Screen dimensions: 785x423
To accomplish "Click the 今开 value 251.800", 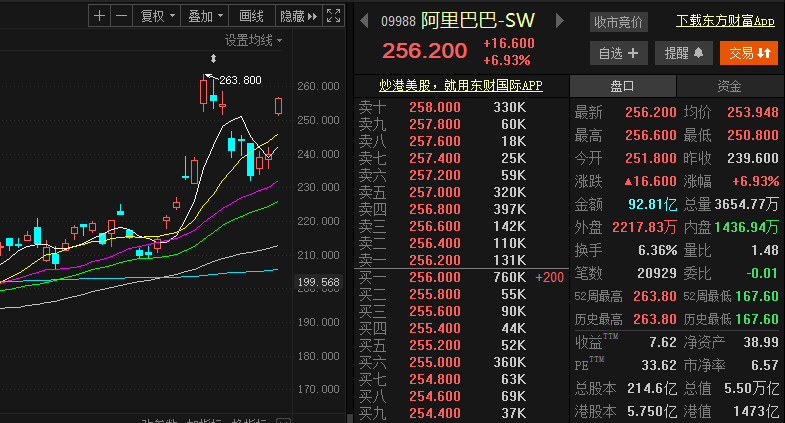I will point(651,158).
